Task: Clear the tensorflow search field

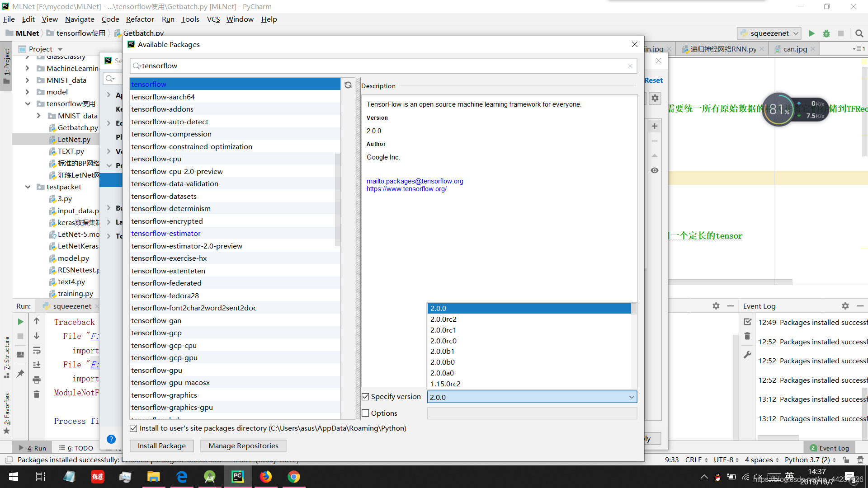Action: 630,66
